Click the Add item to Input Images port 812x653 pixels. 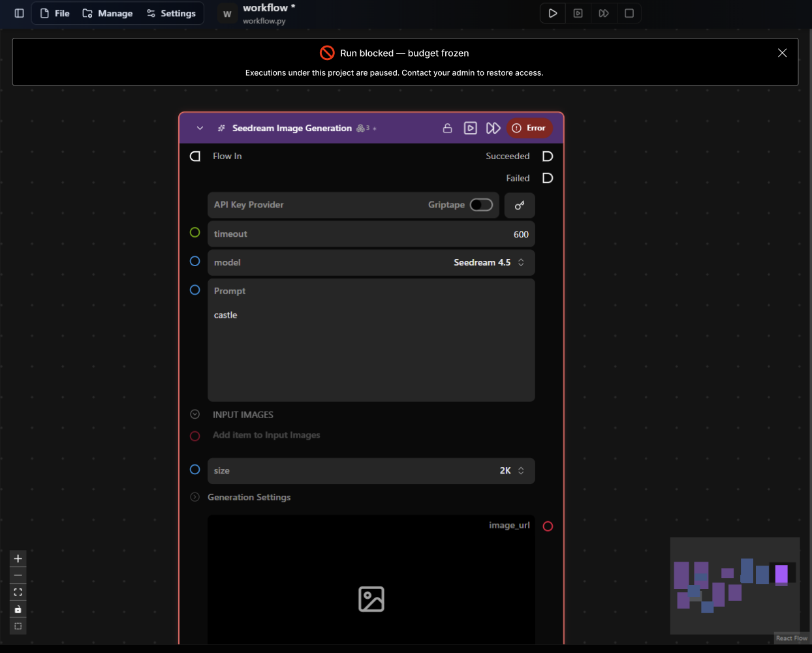tap(195, 436)
